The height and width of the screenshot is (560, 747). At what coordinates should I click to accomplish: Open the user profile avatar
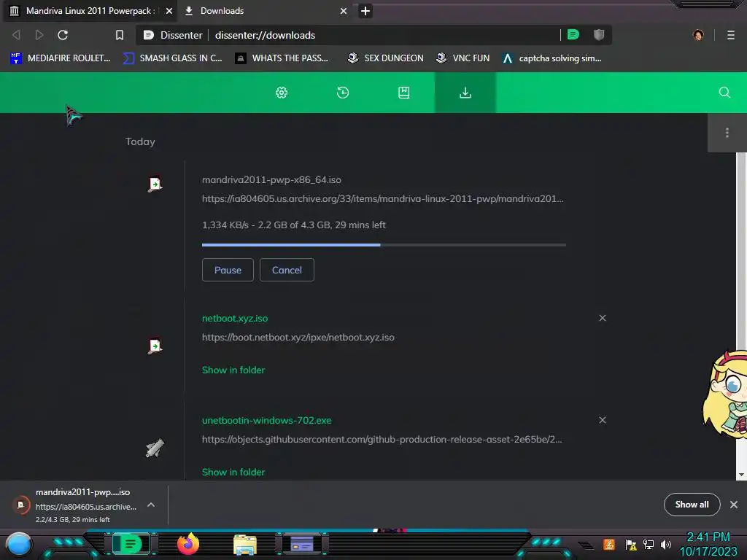pos(698,35)
